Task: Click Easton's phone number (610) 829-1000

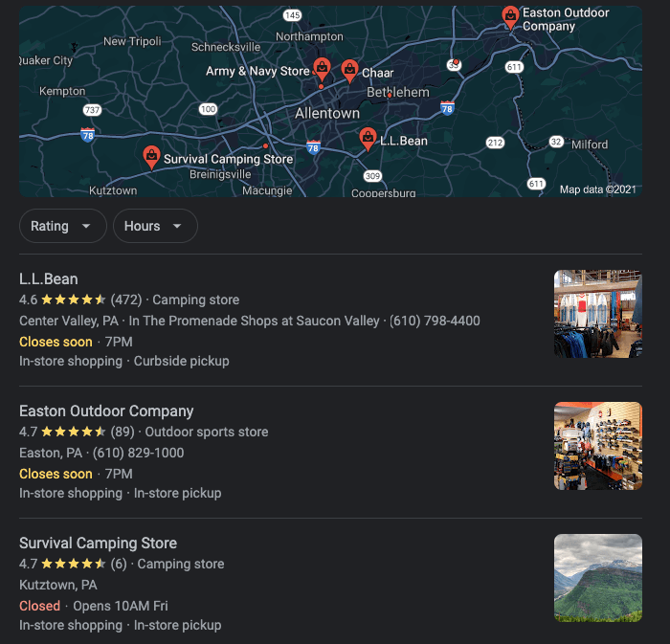Action: 139,453
